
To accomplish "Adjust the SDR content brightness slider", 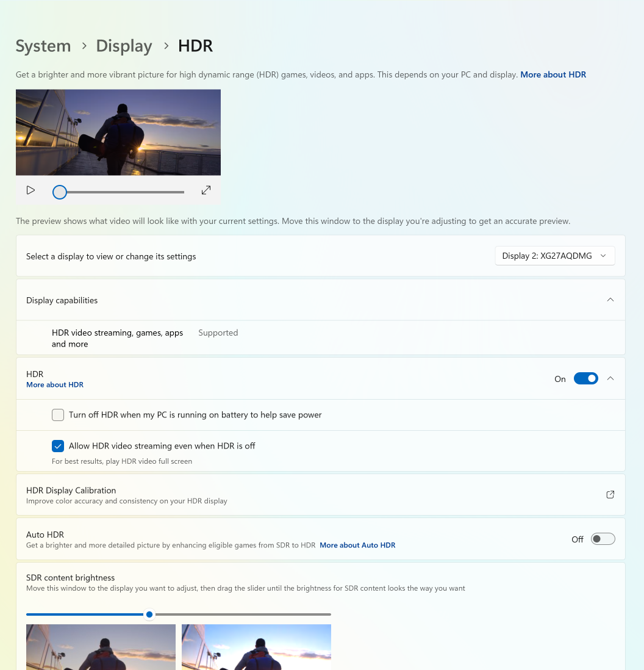I will (x=149, y=614).
